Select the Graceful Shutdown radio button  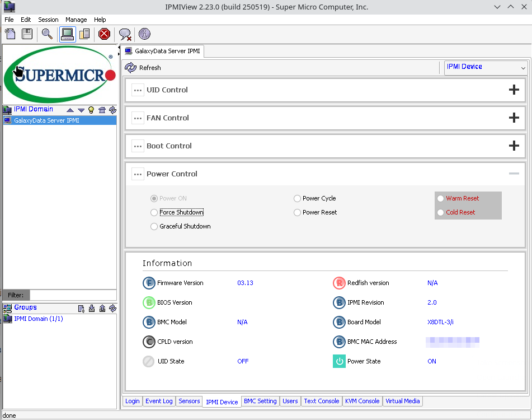coord(154,226)
